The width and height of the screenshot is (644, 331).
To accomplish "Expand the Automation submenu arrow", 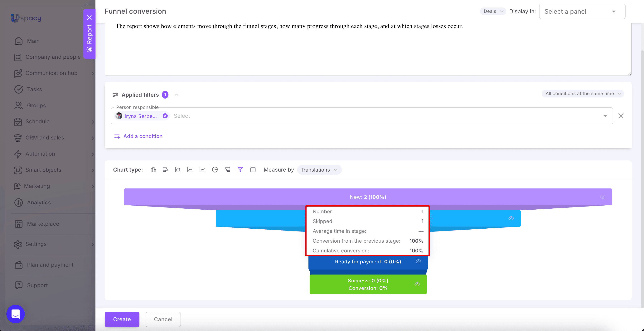I will (x=93, y=154).
